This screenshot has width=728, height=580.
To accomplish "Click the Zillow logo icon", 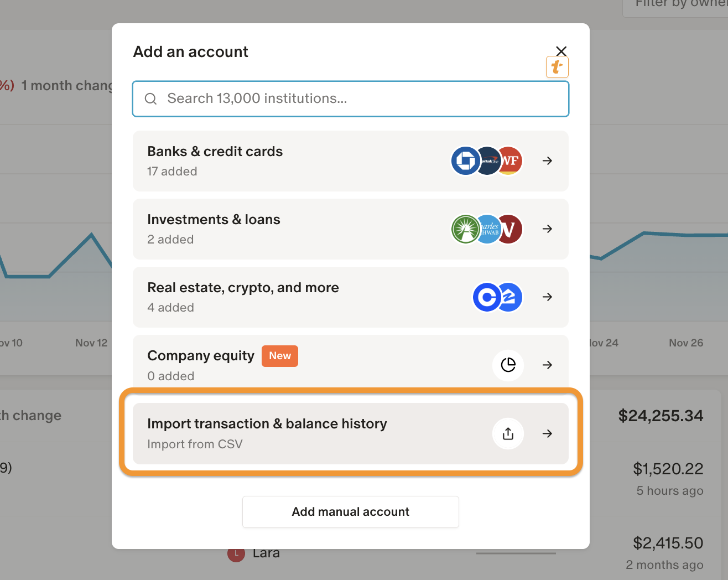I will 510,297.
